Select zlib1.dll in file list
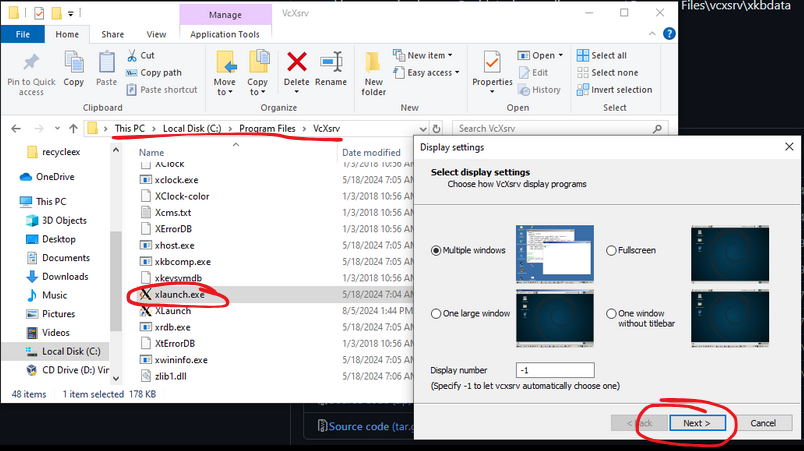 coord(170,376)
